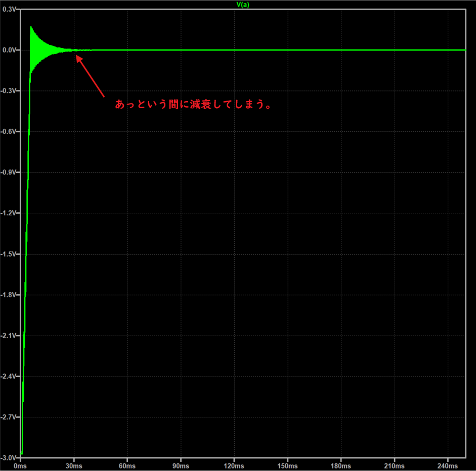
Task: Click the 210ms time axis label
Action: [x=394, y=465]
